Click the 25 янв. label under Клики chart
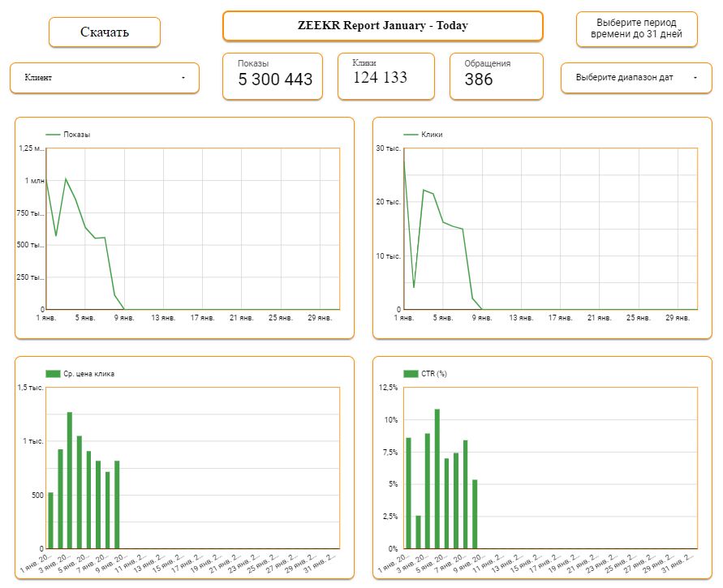 pyautogui.click(x=639, y=318)
